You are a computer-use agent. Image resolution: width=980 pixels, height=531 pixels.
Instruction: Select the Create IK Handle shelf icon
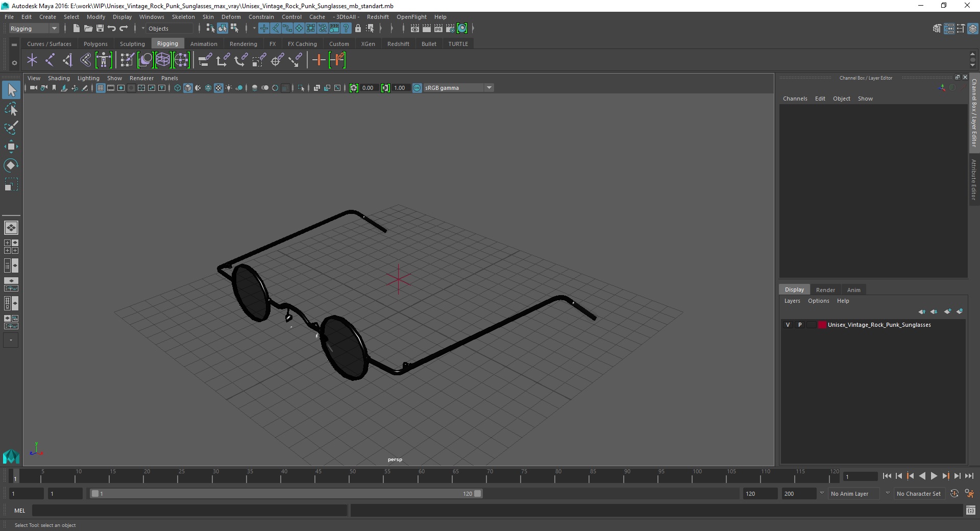click(x=68, y=60)
